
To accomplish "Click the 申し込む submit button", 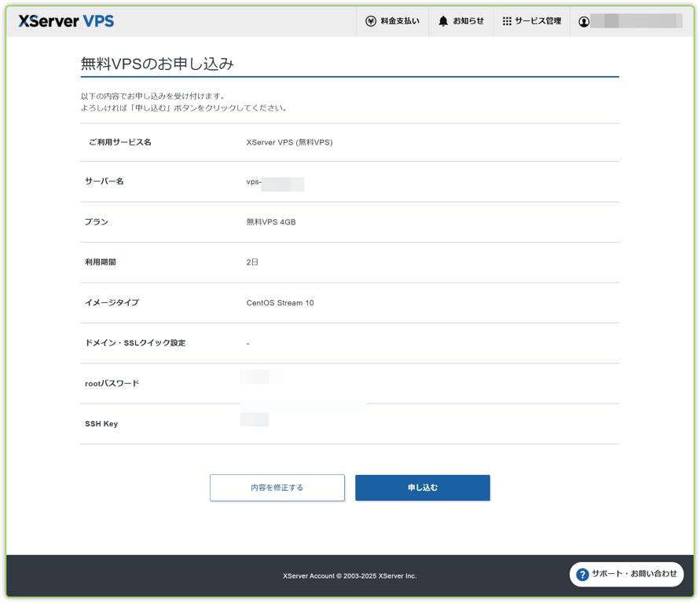I will pos(423,488).
